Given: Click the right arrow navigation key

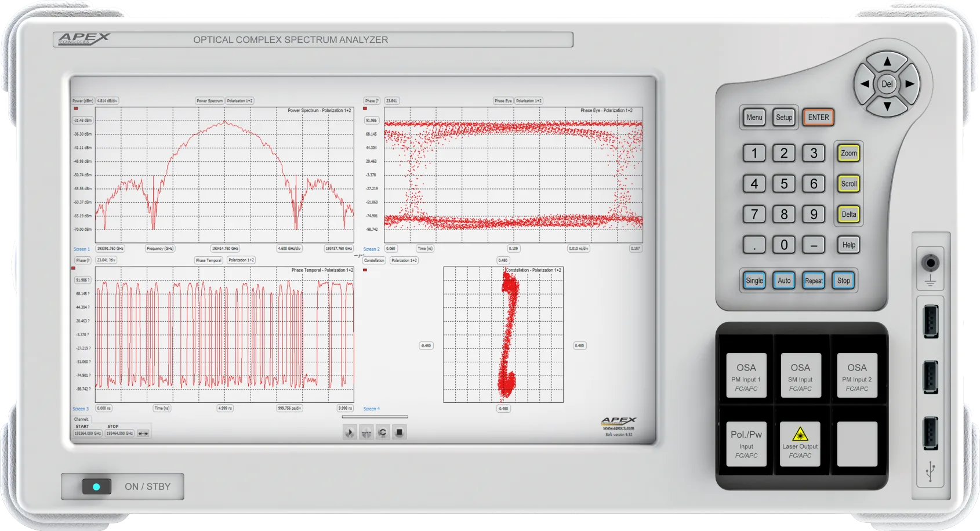Looking at the screenshot, I should tap(910, 84).
